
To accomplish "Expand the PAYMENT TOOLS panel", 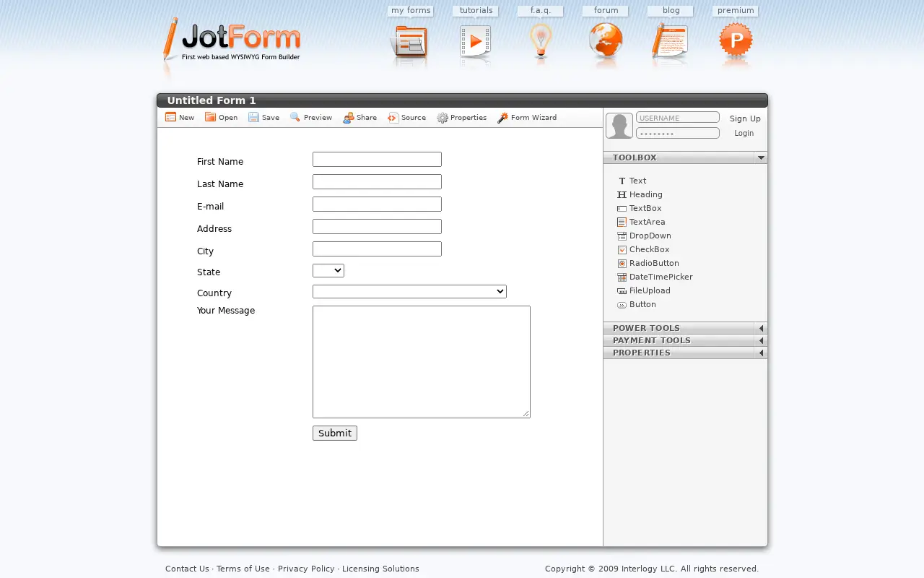I will coord(685,340).
